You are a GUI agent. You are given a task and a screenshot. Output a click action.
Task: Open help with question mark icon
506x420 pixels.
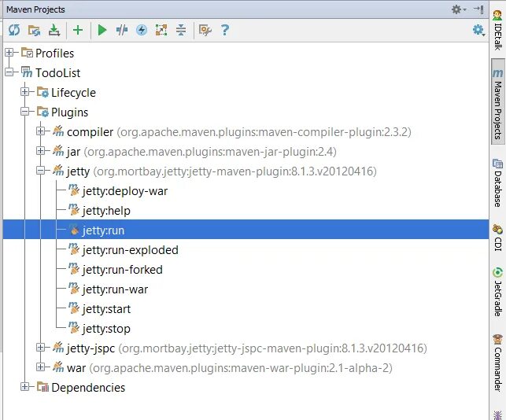pos(225,30)
